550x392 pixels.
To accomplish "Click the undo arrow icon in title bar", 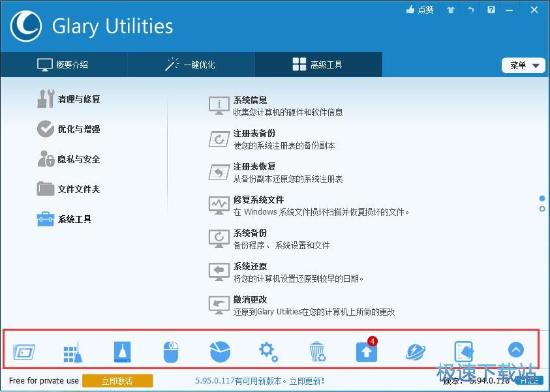I will tap(470, 10).
